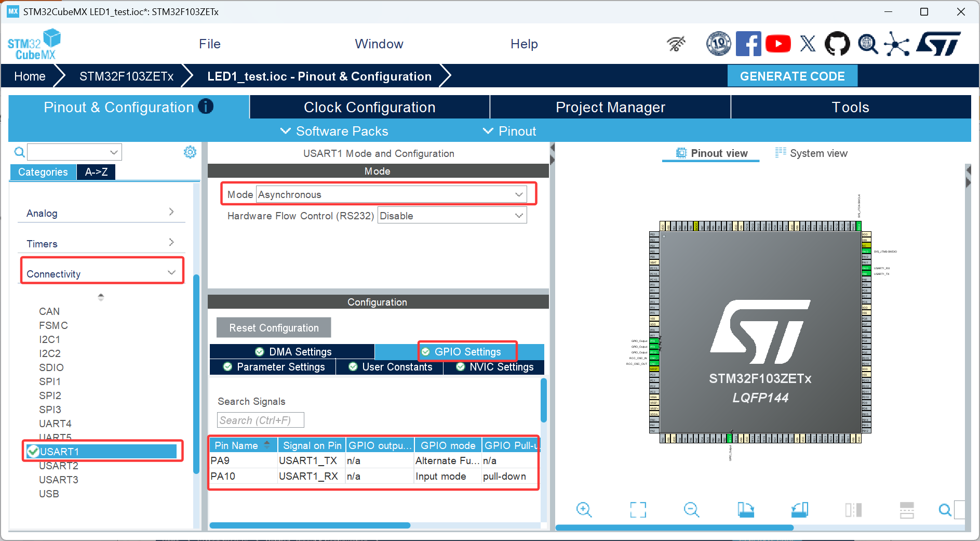This screenshot has width=980, height=541.
Task: Open the categories settings gear icon
Action: pos(190,152)
